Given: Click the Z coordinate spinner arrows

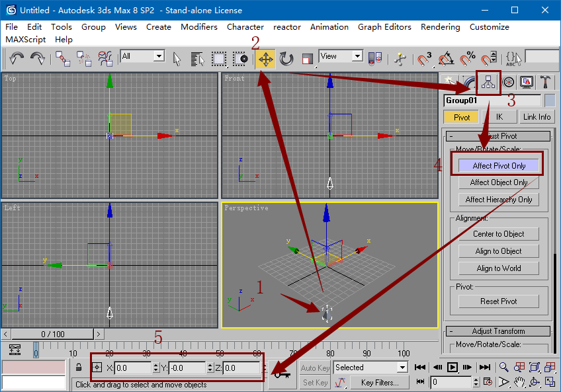Looking at the screenshot, I should (265, 368).
